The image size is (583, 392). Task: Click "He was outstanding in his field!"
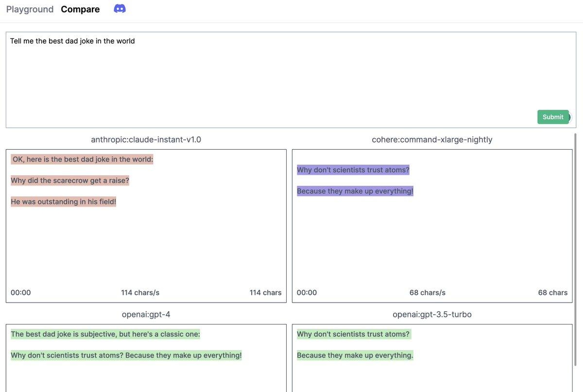(x=64, y=202)
